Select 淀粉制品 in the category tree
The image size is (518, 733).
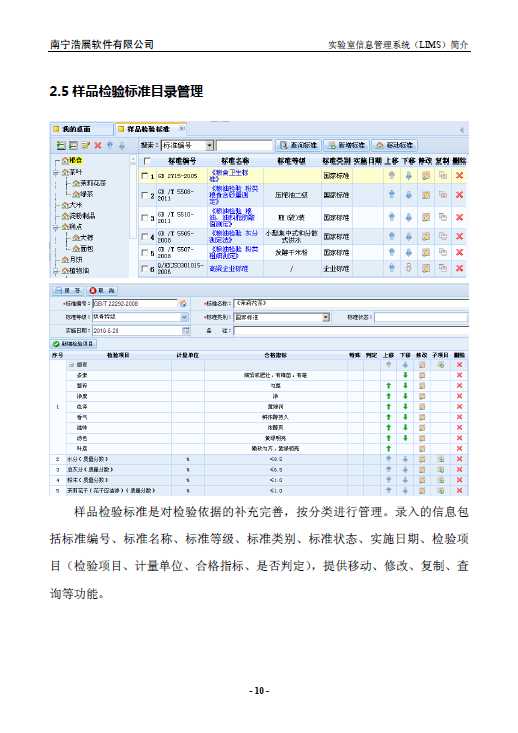(82, 216)
